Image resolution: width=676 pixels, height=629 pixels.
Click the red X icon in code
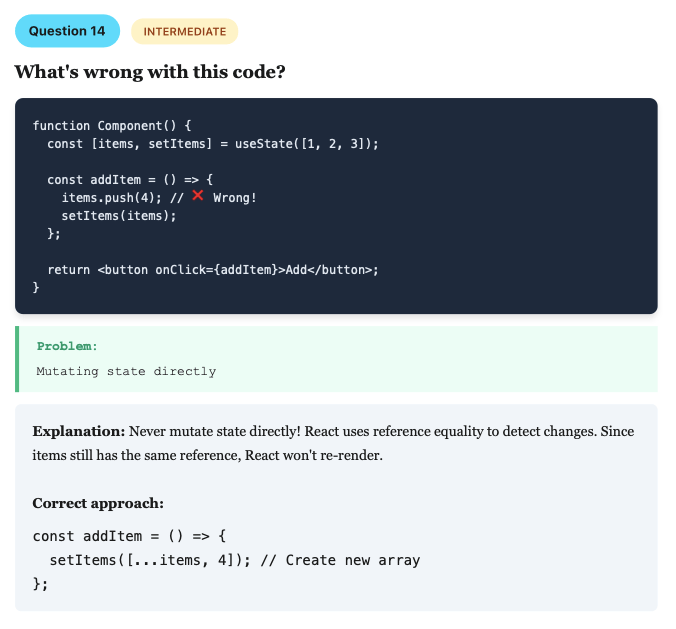pyautogui.click(x=198, y=196)
